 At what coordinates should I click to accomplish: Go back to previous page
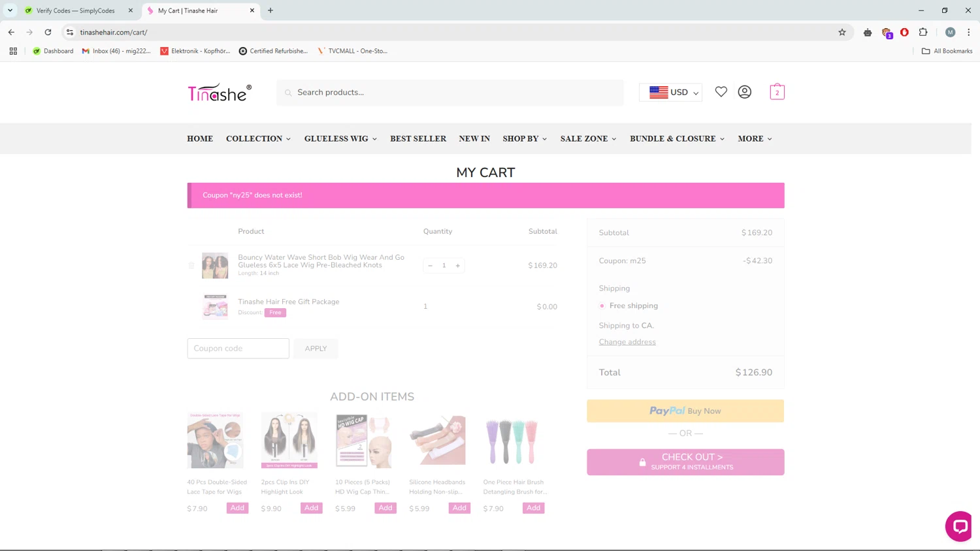11,32
